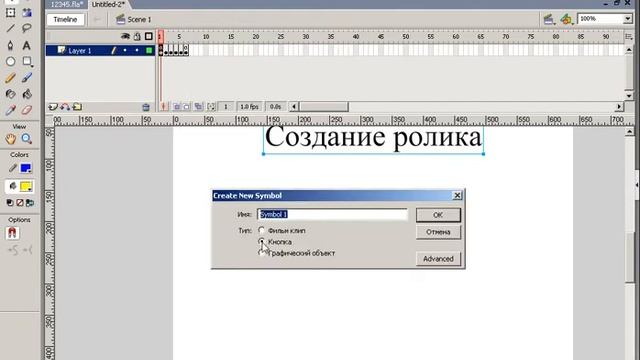Open the Edit Symbols dropdown icon
The height and width of the screenshot is (360, 640).
pyautogui.click(x=566, y=19)
